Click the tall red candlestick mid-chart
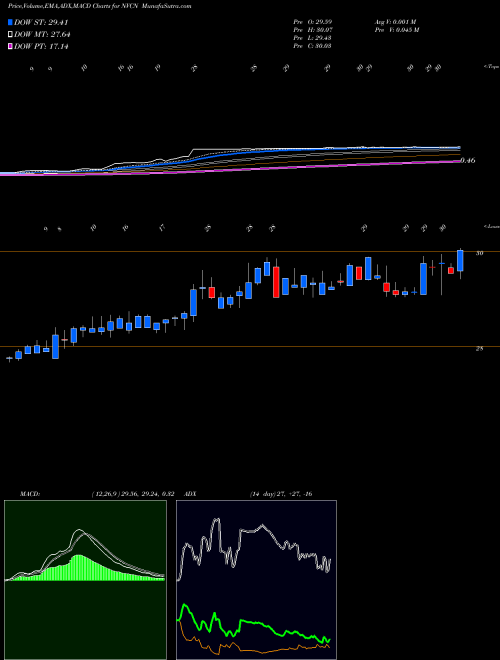Screen dimensions: 500x660 (x=276, y=282)
